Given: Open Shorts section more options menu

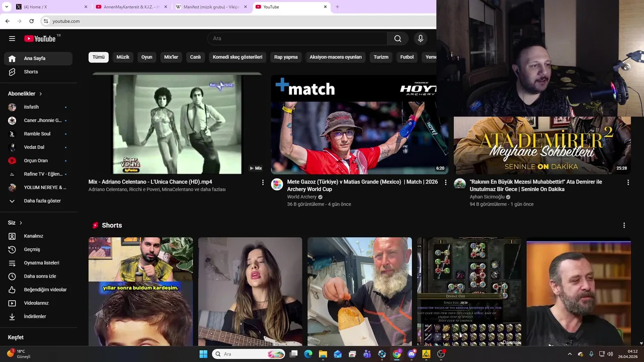Looking at the screenshot, I should coord(624,225).
